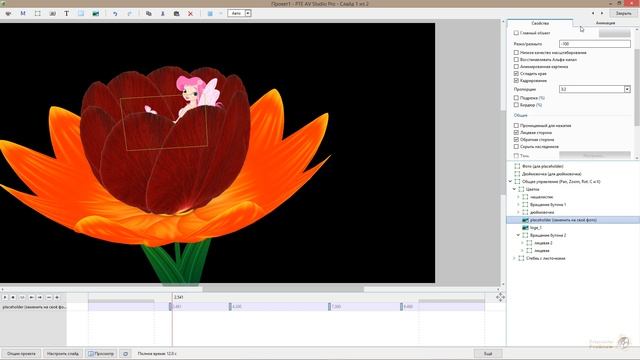This screenshot has width=640, height=360.
Task: Enable Восстанавливать Альфа канал checkbox
Action: coord(516,60)
